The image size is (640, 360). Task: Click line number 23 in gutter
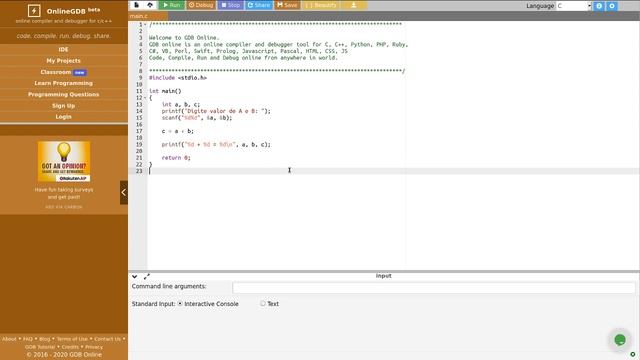(x=139, y=171)
